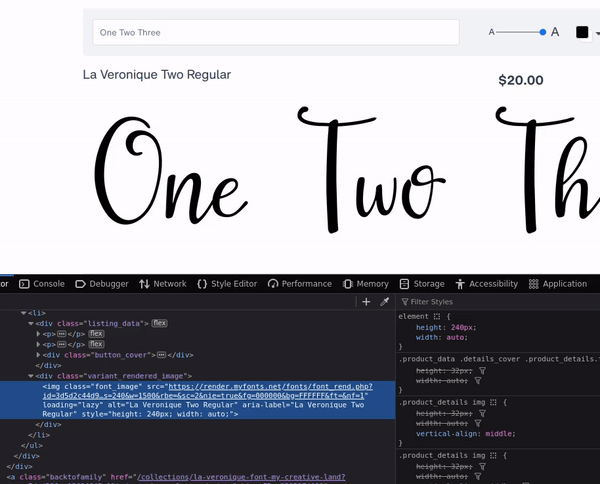
Task: Click filter icon beside height in last .product_details img
Action: [483, 467]
